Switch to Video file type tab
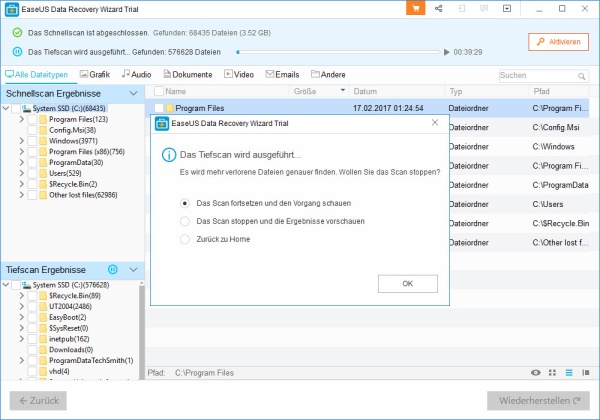 (x=239, y=75)
